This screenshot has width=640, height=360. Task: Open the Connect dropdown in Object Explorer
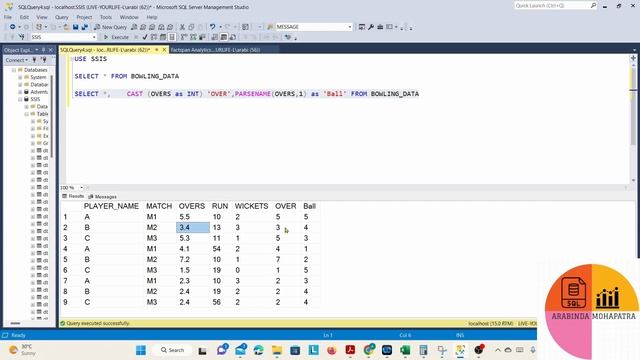pyautogui.click(x=16, y=60)
